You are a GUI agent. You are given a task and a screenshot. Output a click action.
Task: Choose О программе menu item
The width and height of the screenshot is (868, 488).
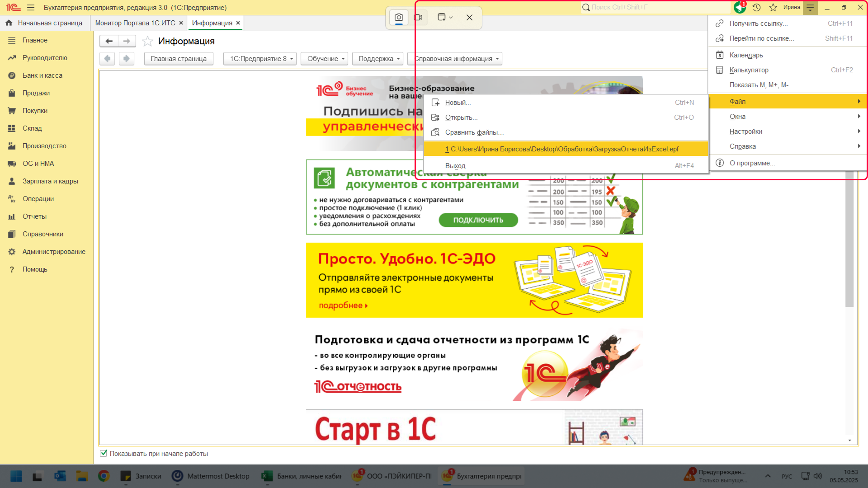pos(788,163)
